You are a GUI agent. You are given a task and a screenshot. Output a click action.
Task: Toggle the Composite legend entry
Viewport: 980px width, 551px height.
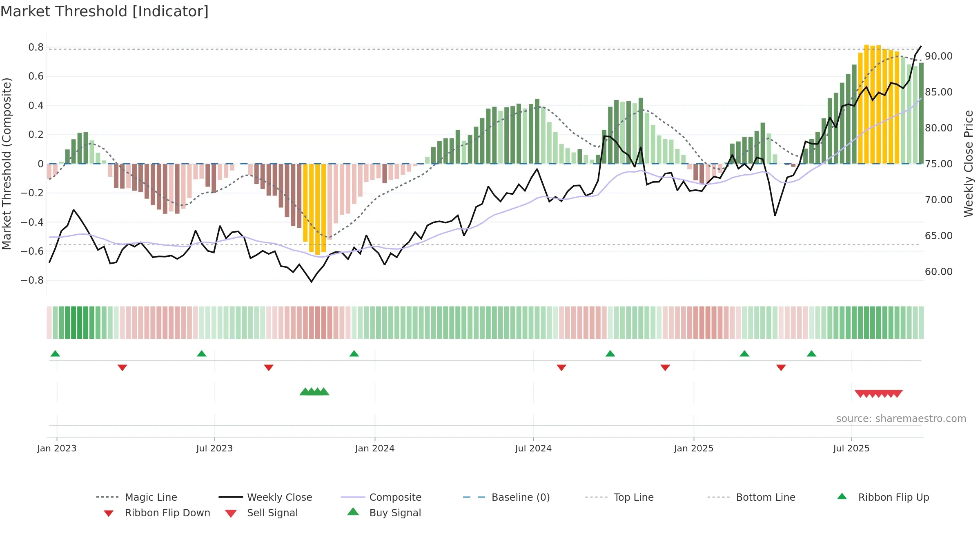(x=381, y=497)
